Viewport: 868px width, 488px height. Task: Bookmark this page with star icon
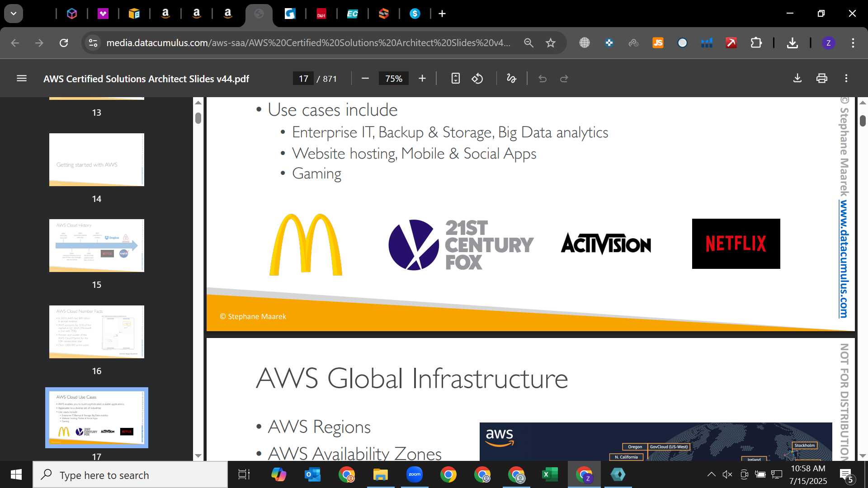tap(550, 43)
